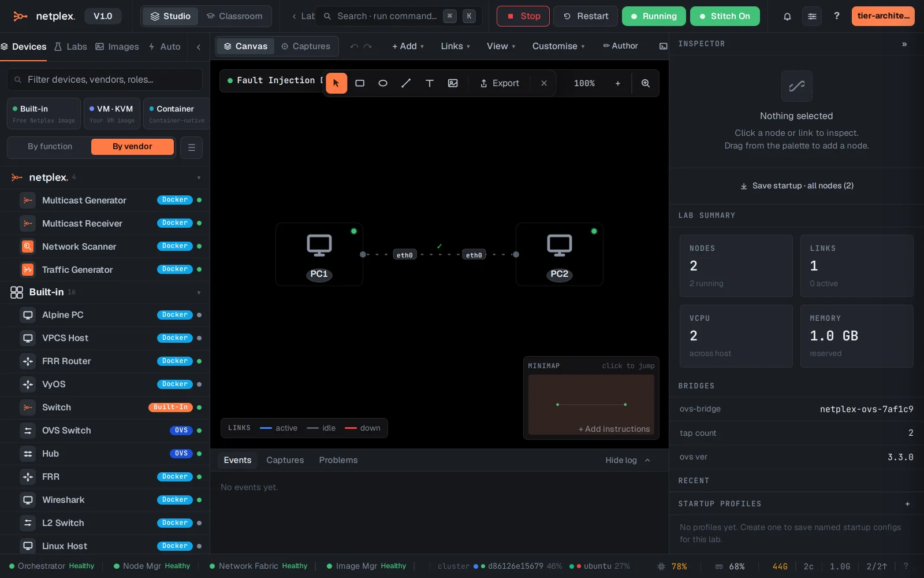Toggle the Container image filter
Viewport: 924px width, 578px height.
[176, 114]
